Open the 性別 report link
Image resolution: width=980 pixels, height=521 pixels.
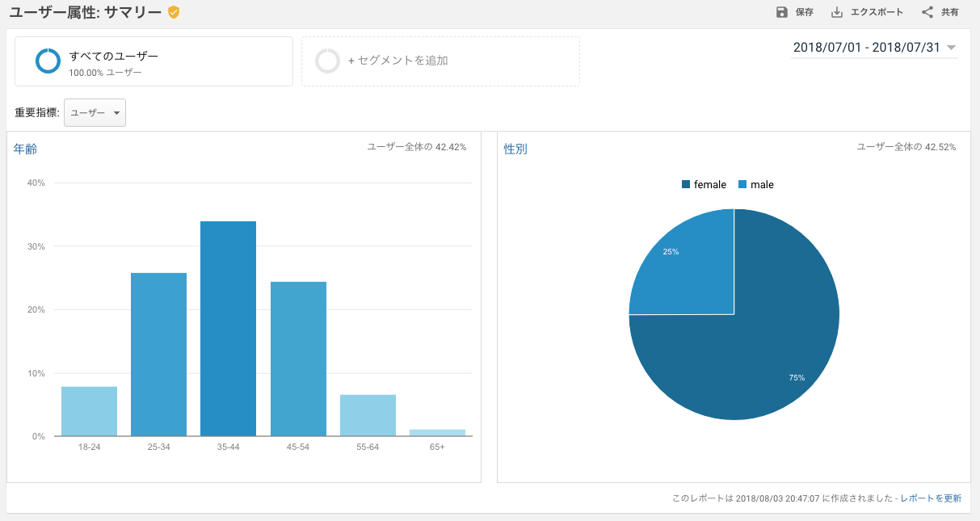click(515, 149)
